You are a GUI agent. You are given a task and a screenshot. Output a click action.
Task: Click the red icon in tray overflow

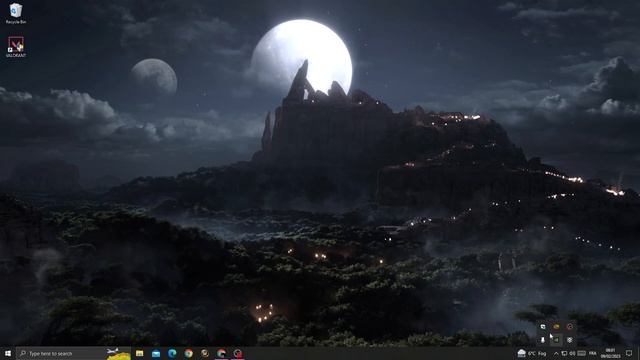pyautogui.click(x=570, y=327)
